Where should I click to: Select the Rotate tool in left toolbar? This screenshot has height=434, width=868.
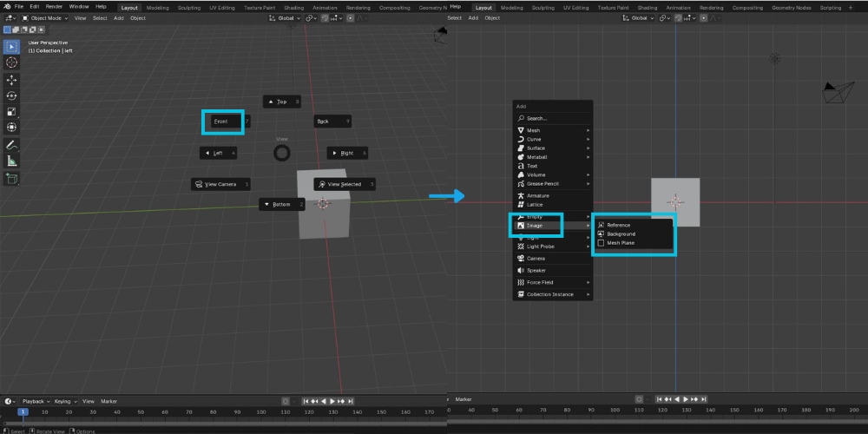click(x=11, y=95)
